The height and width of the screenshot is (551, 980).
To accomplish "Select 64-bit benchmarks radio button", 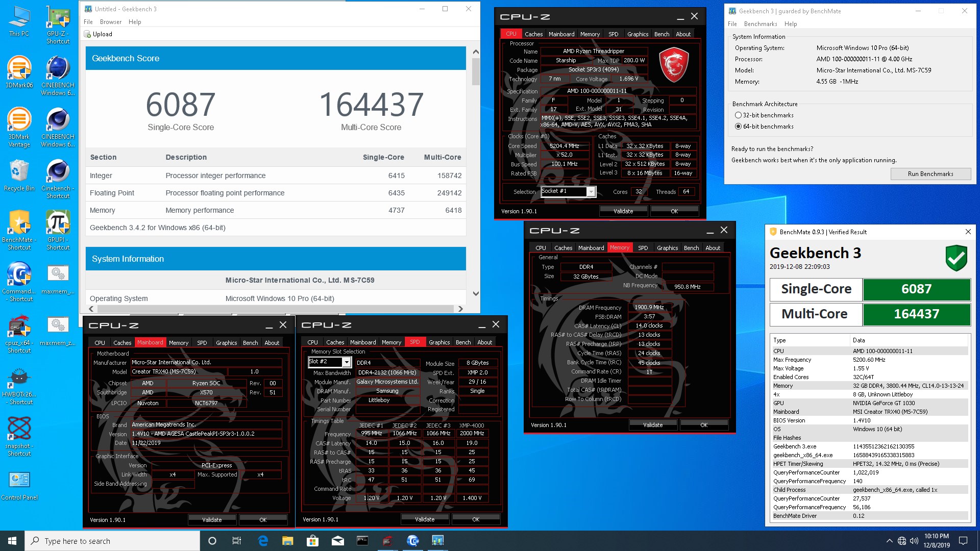I will click(x=738, y=127).
